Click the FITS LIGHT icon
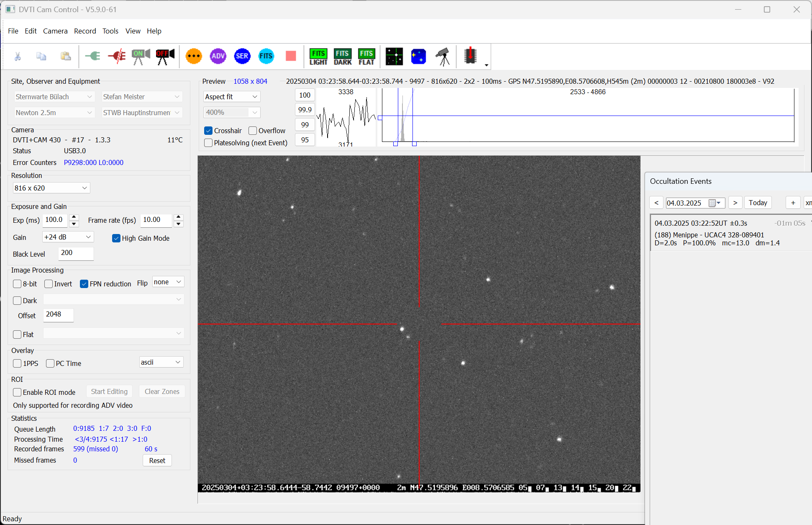 318,57
